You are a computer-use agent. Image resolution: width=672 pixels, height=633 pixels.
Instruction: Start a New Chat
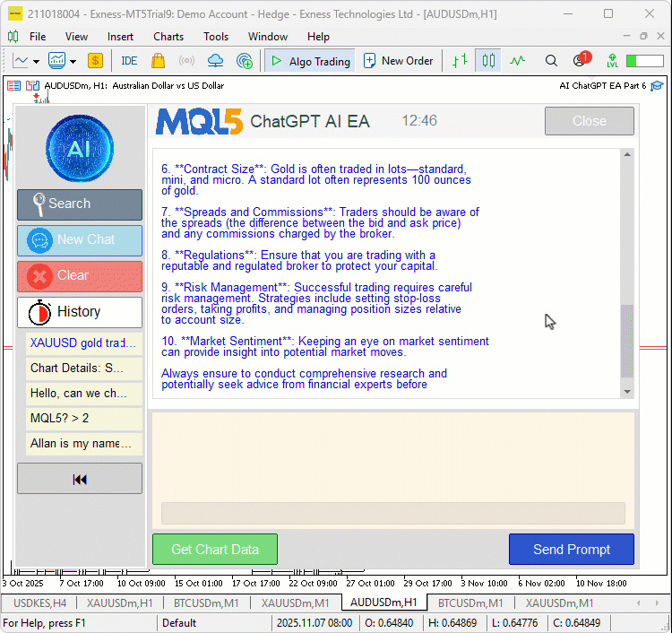click(80, 240)
